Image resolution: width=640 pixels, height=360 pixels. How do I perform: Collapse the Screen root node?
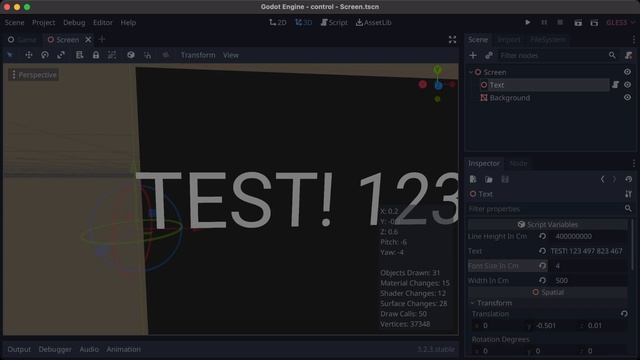tap(471, 72)
